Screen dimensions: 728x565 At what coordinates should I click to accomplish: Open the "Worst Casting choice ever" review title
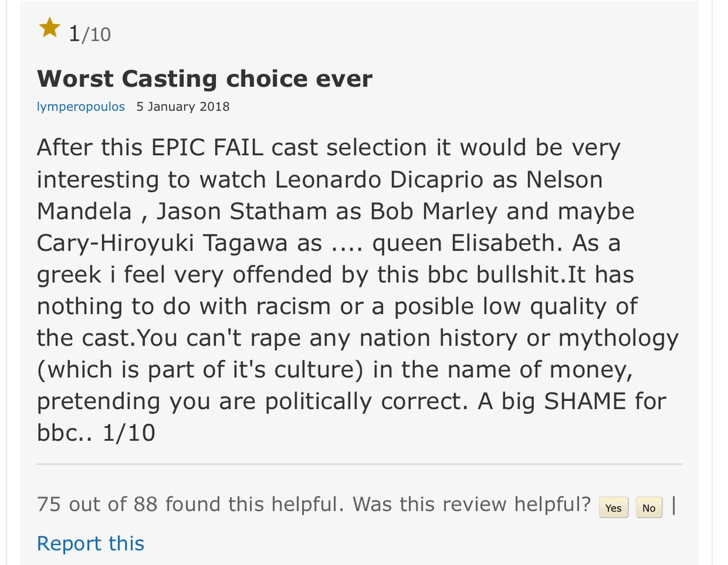pyautogui.click(x=204, y=78)
